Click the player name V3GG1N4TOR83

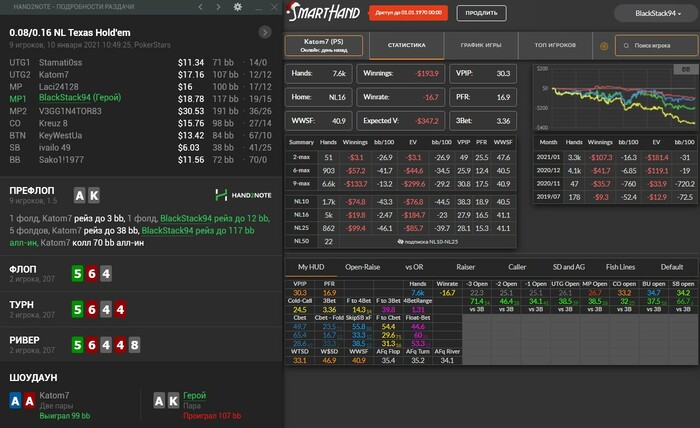70,111
